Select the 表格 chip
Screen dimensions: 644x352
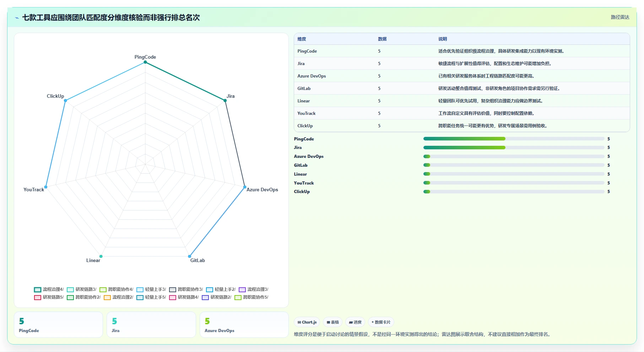coord(333,322)
